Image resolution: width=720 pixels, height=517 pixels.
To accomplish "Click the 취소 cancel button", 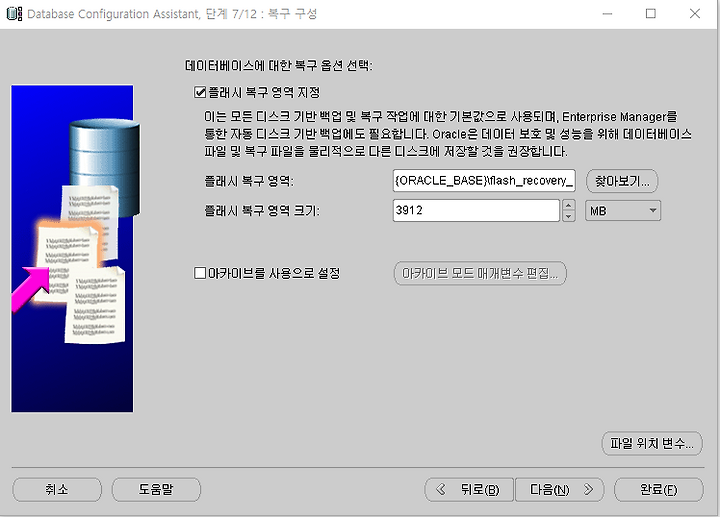I will tap(57, 489).
